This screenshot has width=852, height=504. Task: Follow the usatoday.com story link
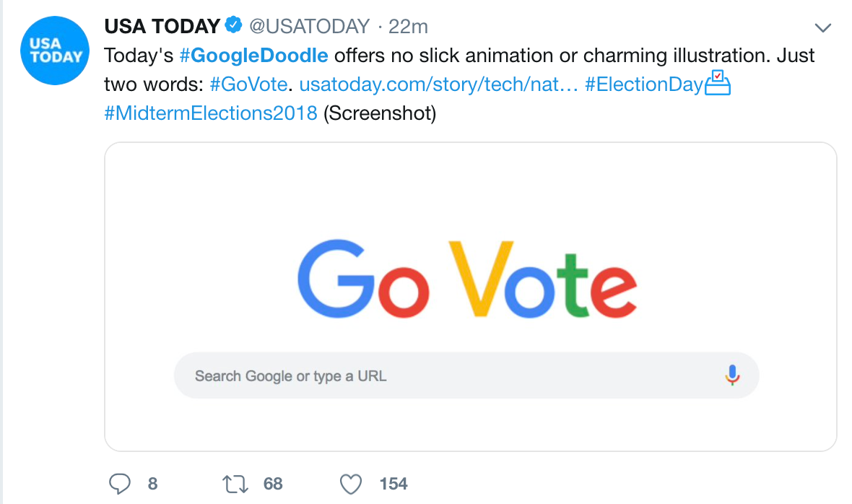438,84
